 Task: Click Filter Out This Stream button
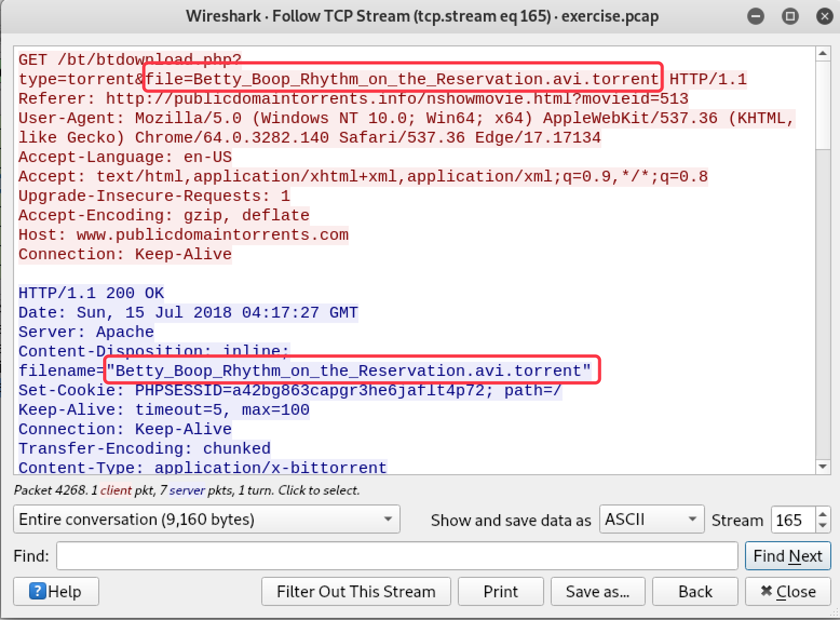pyautogui.click(x=356, y=591)
